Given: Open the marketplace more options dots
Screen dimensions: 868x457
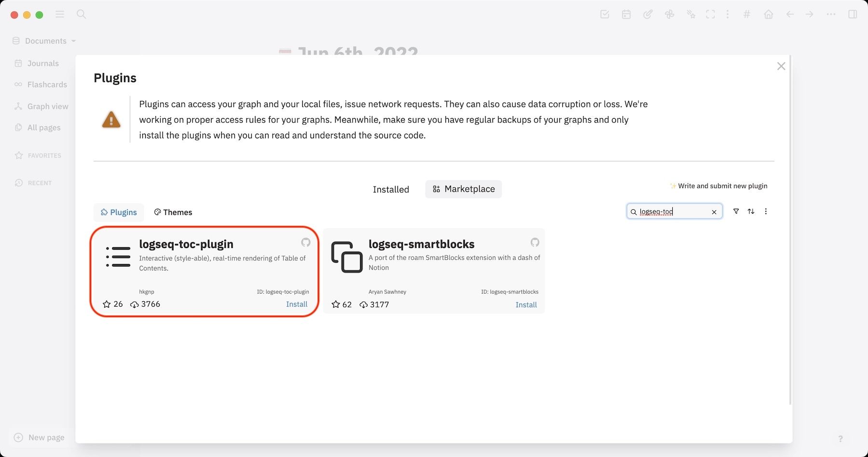Looking at the screenshot, I should [766, 211].
